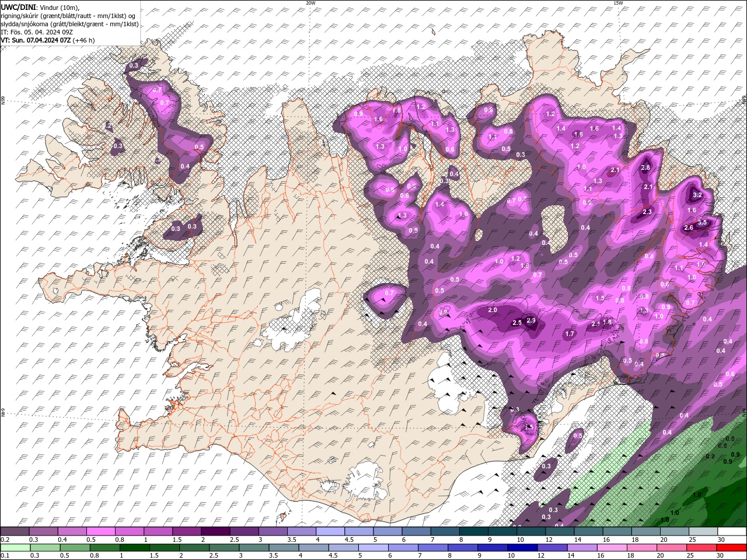Click the 2.6 snowfall value on the map
Image resolution: width=747 pixels, height=560 pixels.
click(688, 228)
